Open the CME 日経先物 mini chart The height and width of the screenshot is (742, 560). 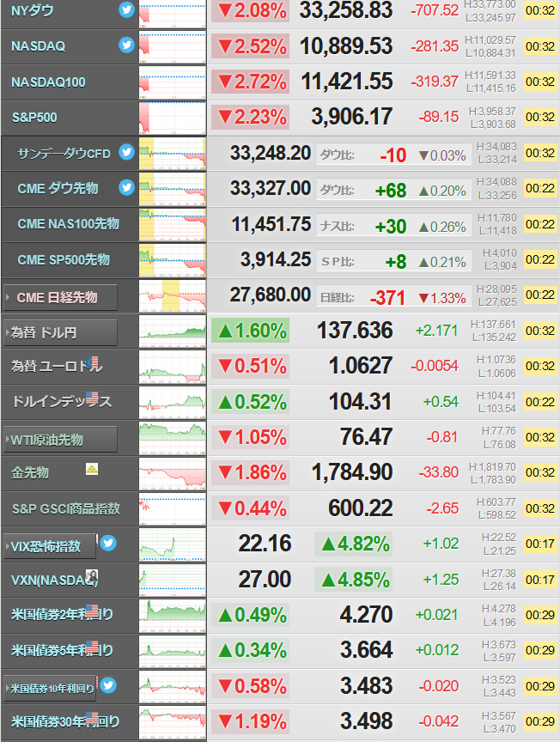click(173, 295)
